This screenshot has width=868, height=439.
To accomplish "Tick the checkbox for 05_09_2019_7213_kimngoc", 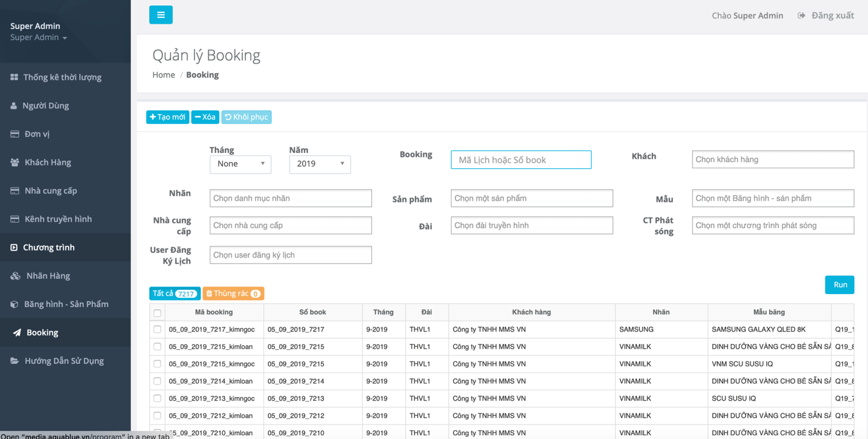I will (x=157, y=398).
